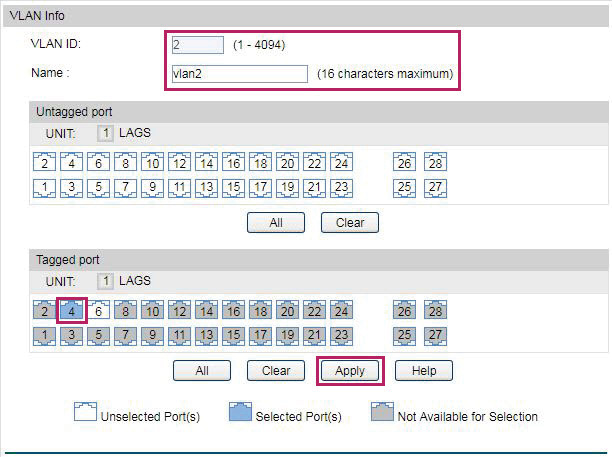The width and height of the screenshot is (612, 457).
Task: Select untagged port 9 icon
Action: (152, 188)
